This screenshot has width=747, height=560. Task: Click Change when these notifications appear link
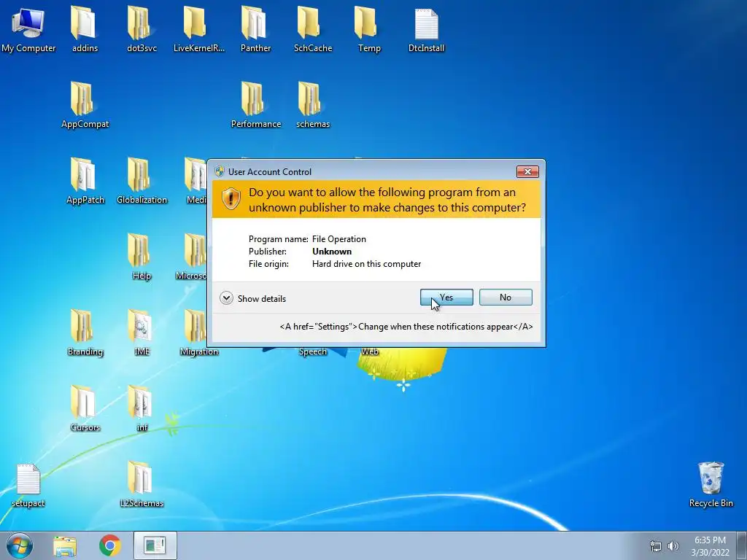click(x=406, y=327)
